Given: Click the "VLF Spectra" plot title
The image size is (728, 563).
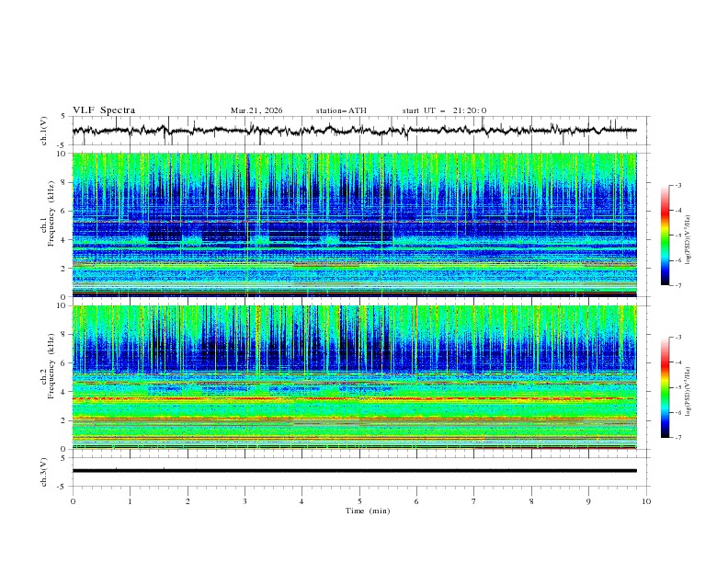Looking at the screenshot, I should click(x=104, y=110).
